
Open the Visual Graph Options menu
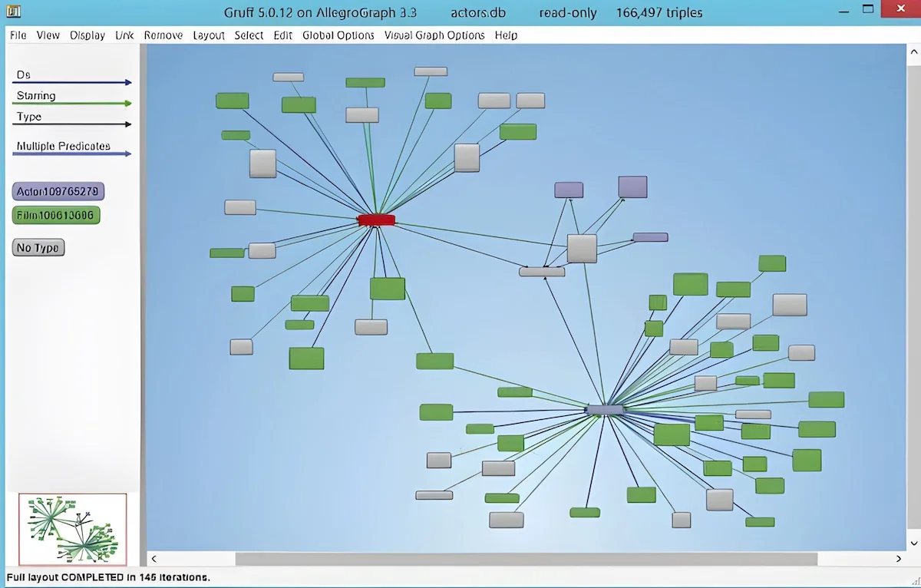coord(434,35)
